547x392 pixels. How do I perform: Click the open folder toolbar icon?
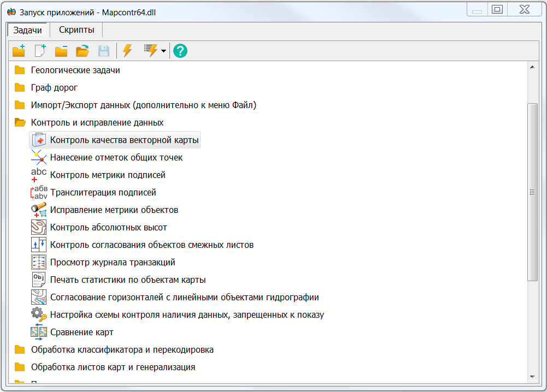pyautogui.click(x=82, y=51)
